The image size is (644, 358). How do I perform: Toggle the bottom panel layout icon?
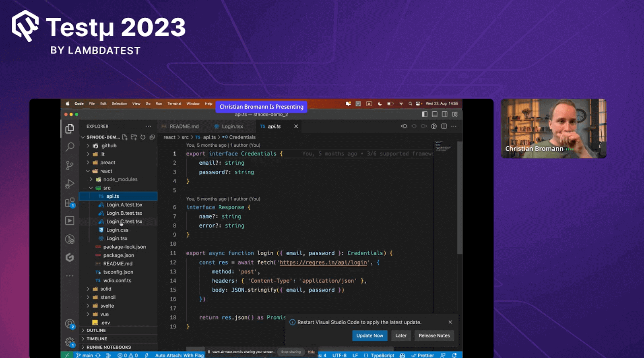[435, 114]
